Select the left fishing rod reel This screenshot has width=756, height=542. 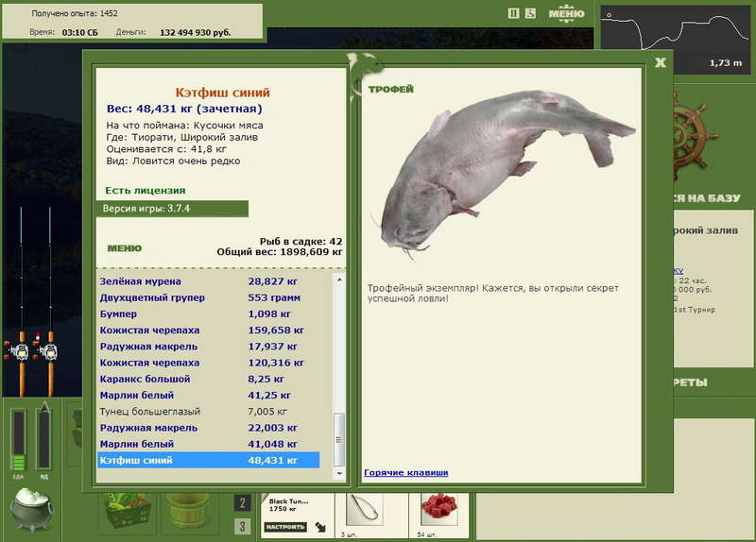(20, 351)
